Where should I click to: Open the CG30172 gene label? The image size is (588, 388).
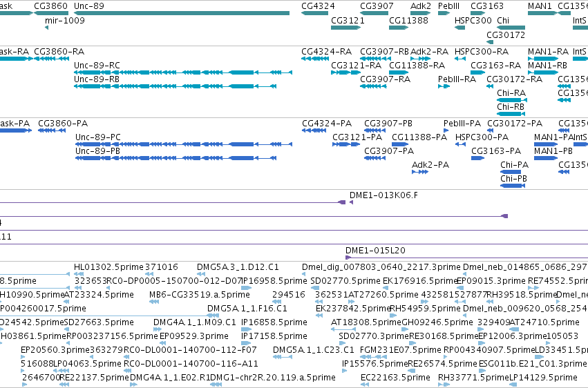[x=506, y=35]
